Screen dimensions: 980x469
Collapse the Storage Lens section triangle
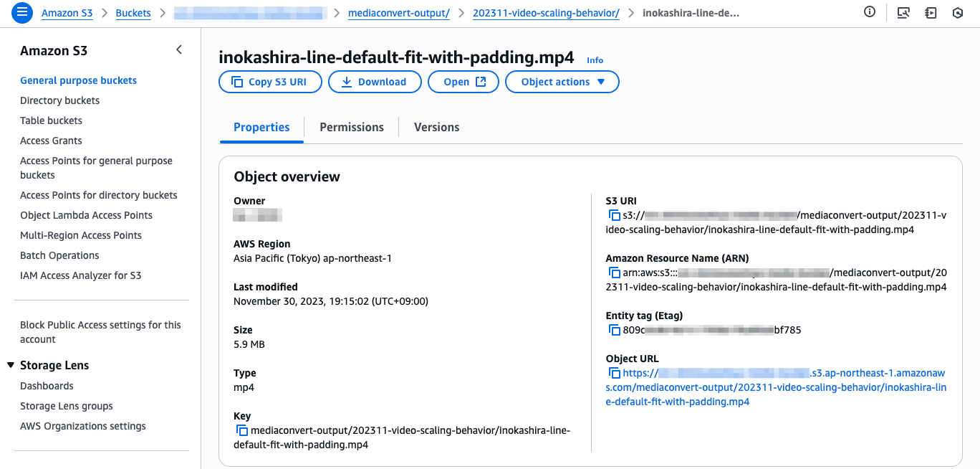click(11, 365)
